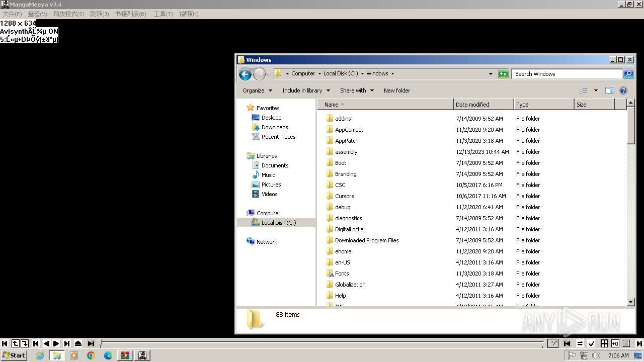Expand dropdown after Local Disk (C:) breadcrumb
Image resolution: width=644 pixels, height=362 pixels.
pos(362,73)
